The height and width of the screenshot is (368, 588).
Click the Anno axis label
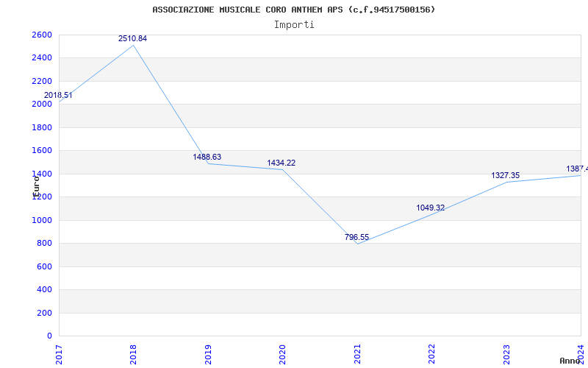point(570,361)
